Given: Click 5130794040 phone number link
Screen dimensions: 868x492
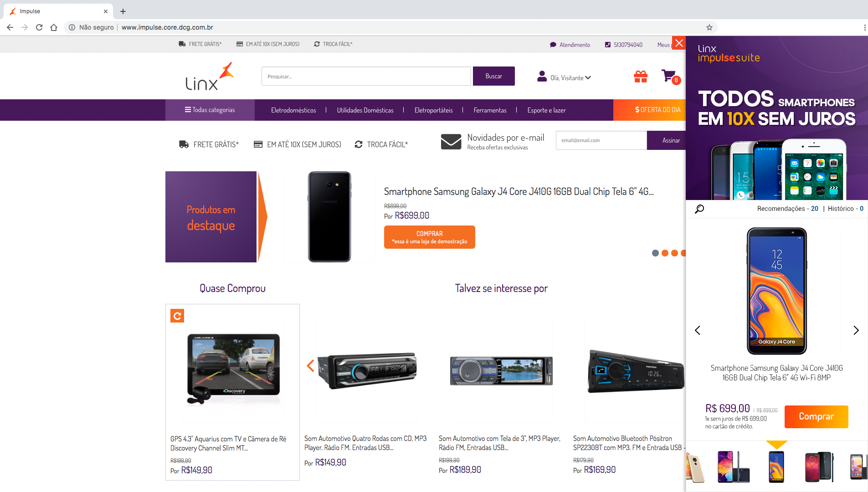Looking at the screenshot, I should click(x=628, y=45).
